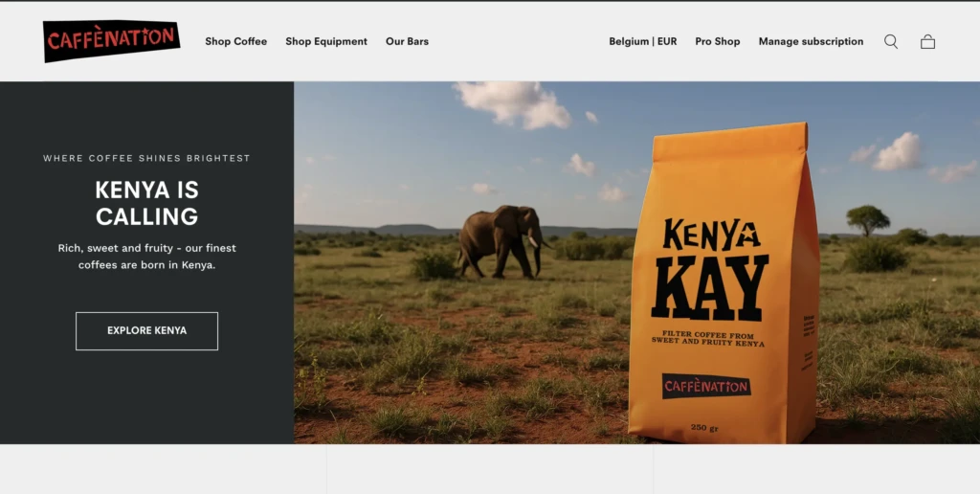Screen dimensions: 980x494
Task: Click the EXPLORE KENYA button
Action: [x=146, y=331]
